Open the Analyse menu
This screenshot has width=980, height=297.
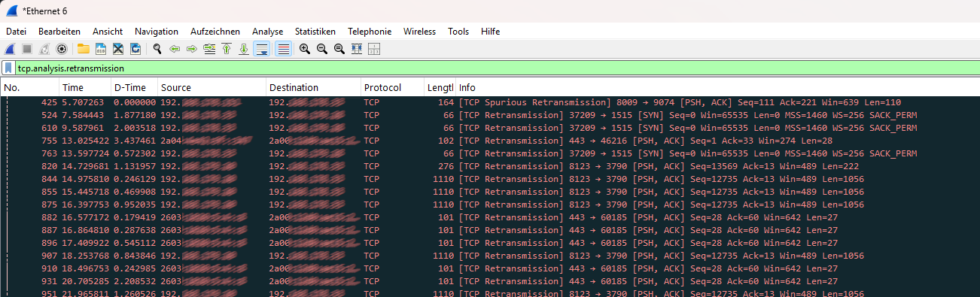click(x=268, y=32)
